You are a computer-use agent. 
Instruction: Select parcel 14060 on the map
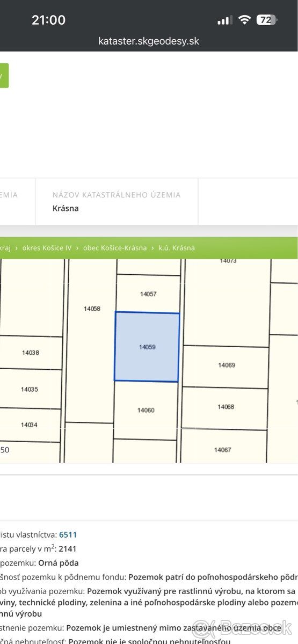pyautogui.click(x=146, y=410)
